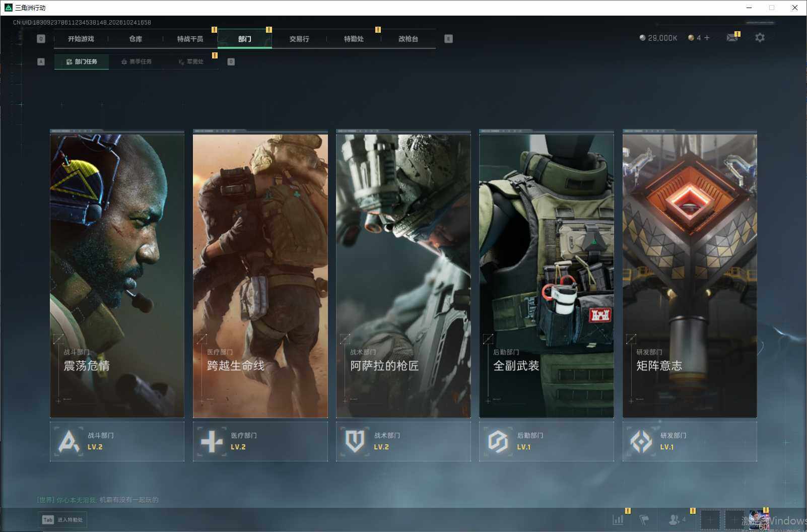Click the plus icon to add currency

tap(707, 38)
